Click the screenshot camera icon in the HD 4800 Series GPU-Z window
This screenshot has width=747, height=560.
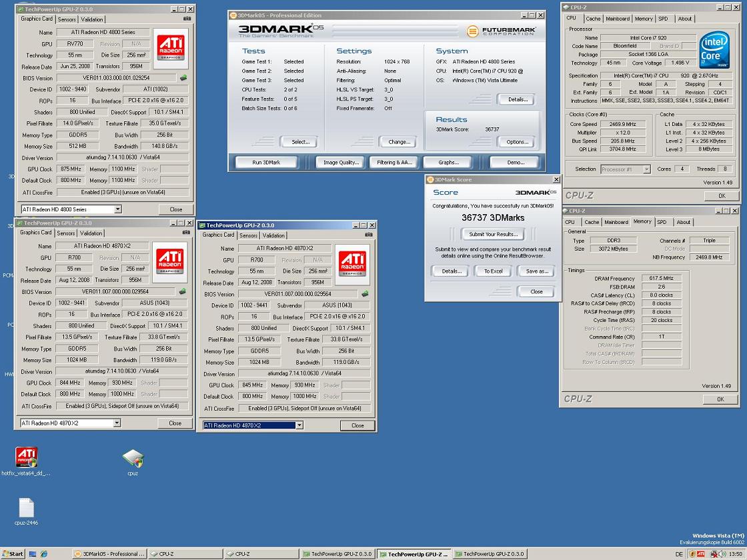pyautogui.click(x=187, y=19)
